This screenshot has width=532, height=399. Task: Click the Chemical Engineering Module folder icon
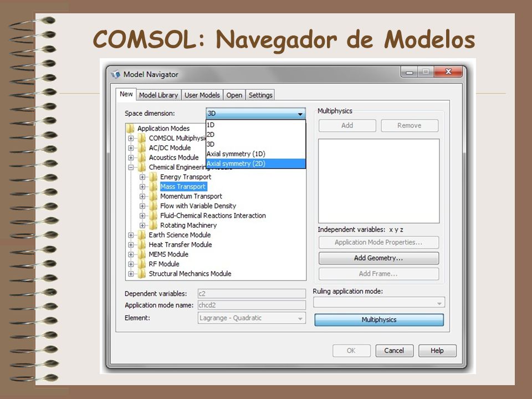(142, 167)
